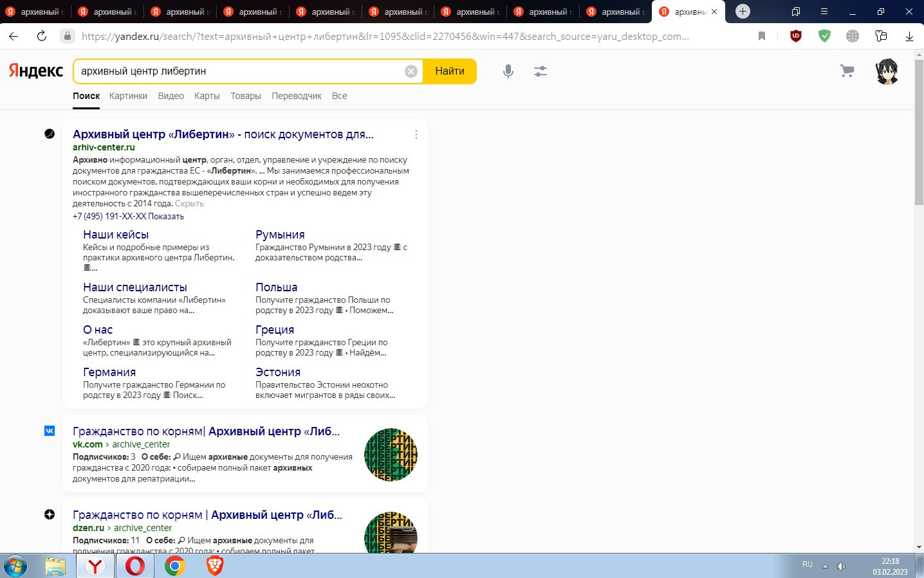The width and height of the screenshot is (924, 578).
Task: Open the tab collections icon in title bar
Action: [796, 12]
